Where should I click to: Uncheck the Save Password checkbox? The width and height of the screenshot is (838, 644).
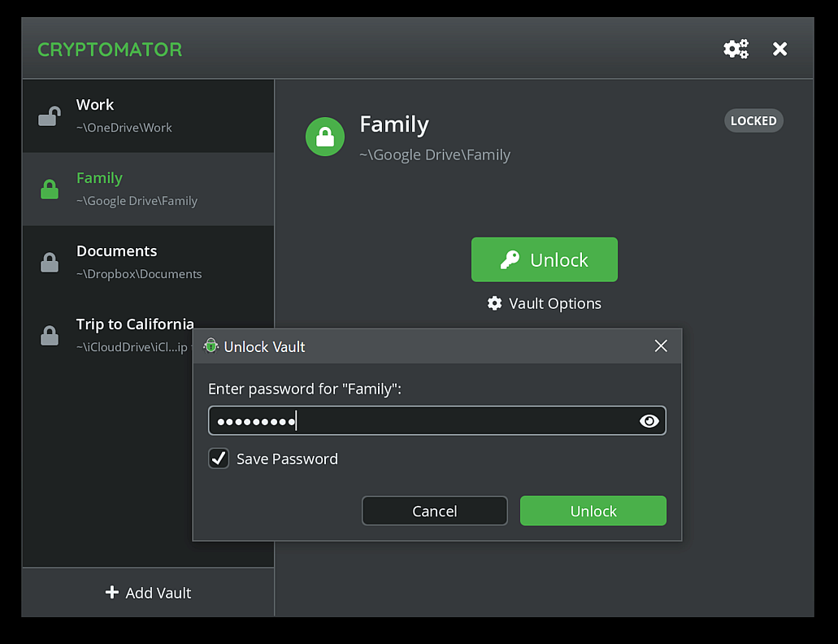(219, 459)
